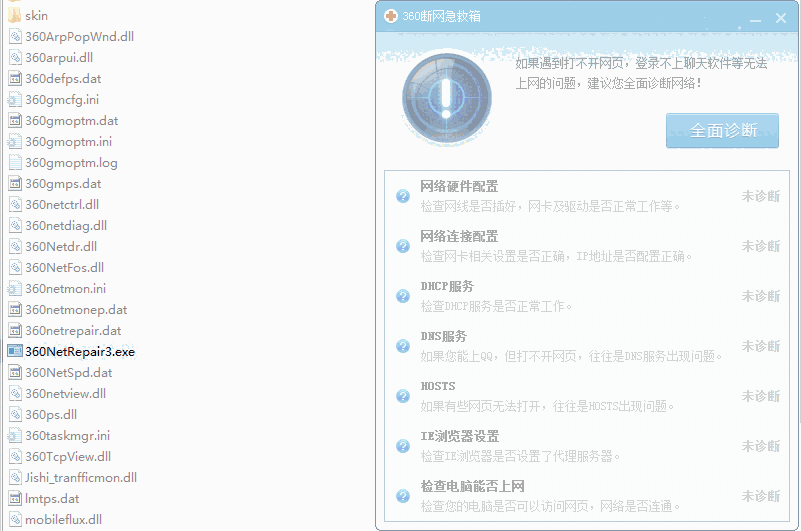
Task: Click the question icon beside IE浏览器设置
Action: 403,446
